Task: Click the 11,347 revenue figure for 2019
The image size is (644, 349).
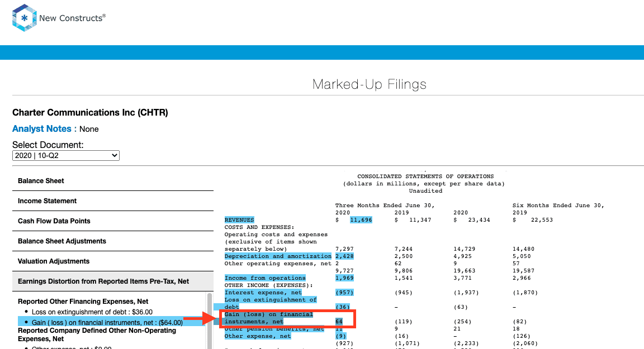Action: (420, 220)
